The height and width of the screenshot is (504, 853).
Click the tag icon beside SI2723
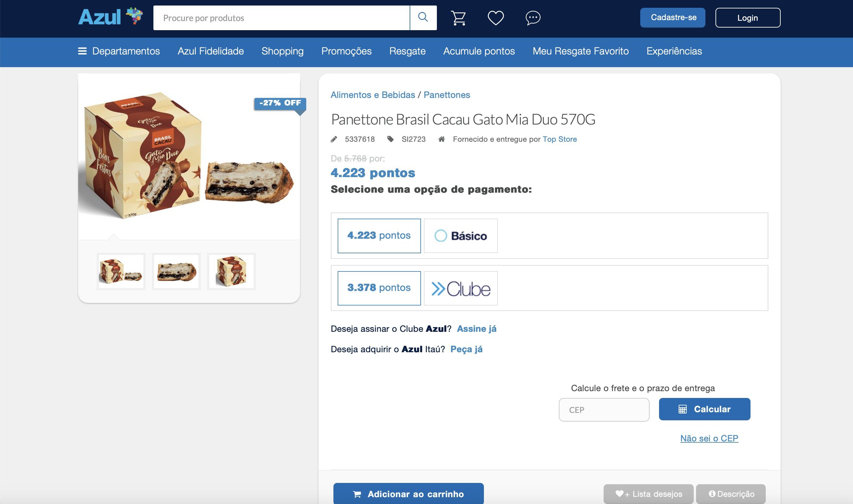pos(390,139)
